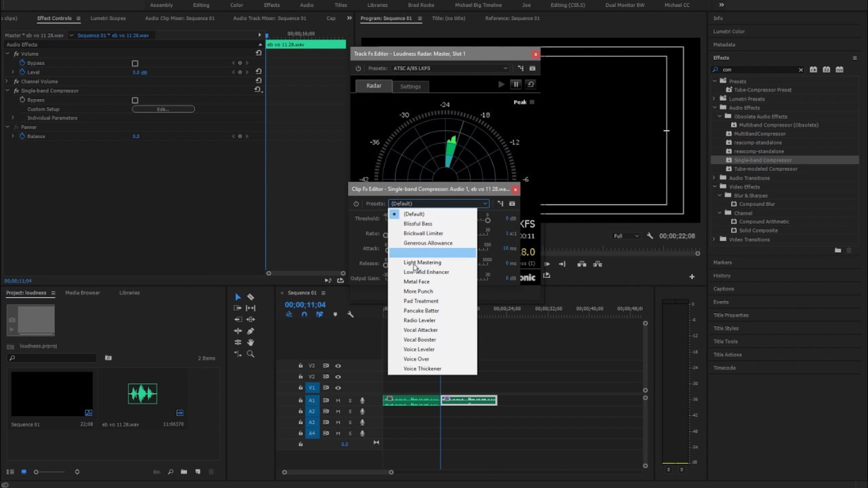
Task: Choose the Track Select Forward tool
Action: coord(237,308)
